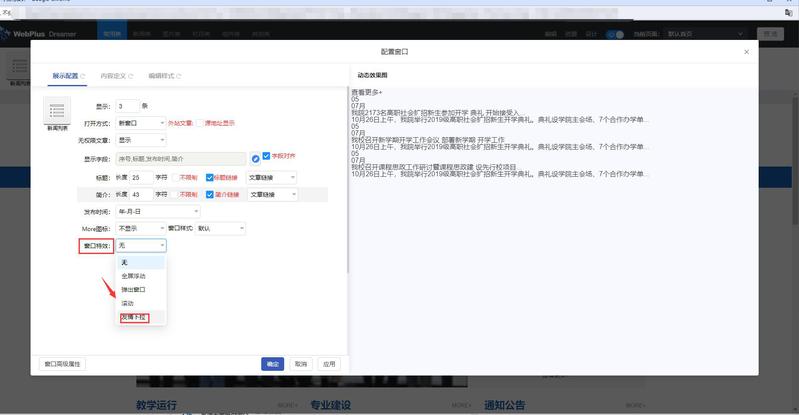Toggle the 滚地址显示 checkbox
799x415 pixels.
200,123
